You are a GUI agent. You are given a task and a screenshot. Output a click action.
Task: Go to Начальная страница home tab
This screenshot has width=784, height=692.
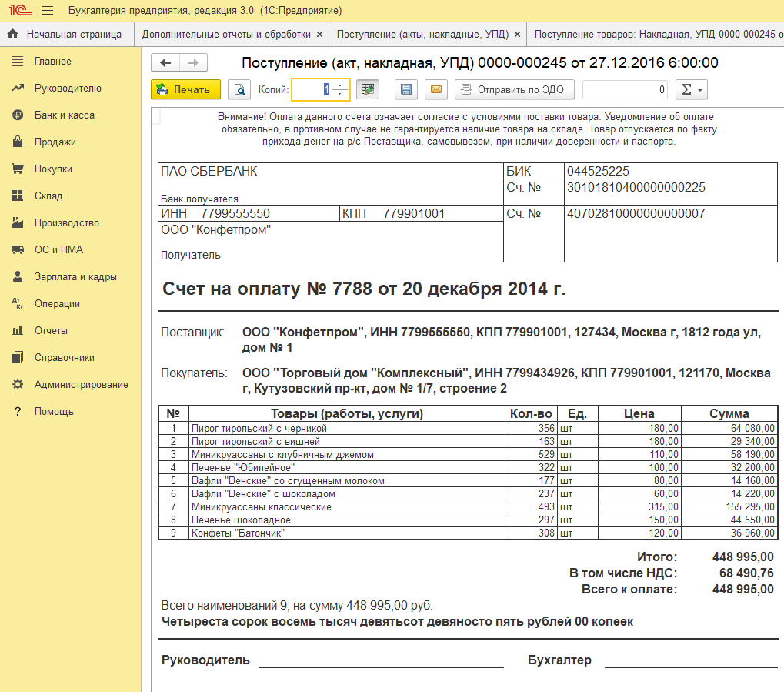coord(67,35)
